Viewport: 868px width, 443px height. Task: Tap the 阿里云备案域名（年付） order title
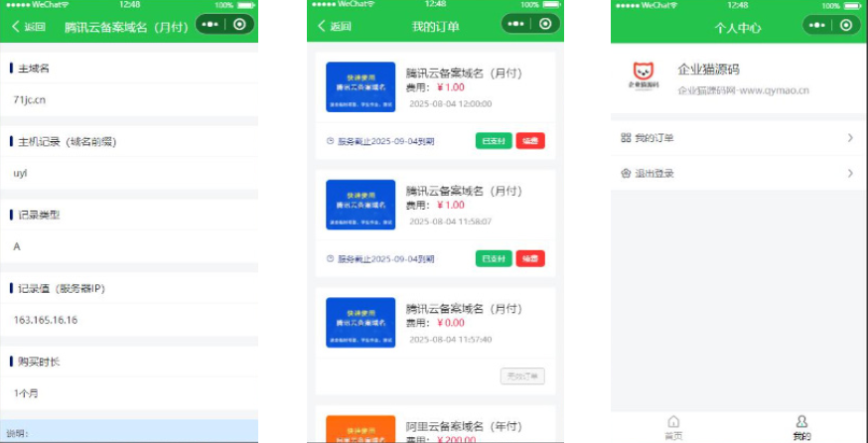(x=464, y=426)
